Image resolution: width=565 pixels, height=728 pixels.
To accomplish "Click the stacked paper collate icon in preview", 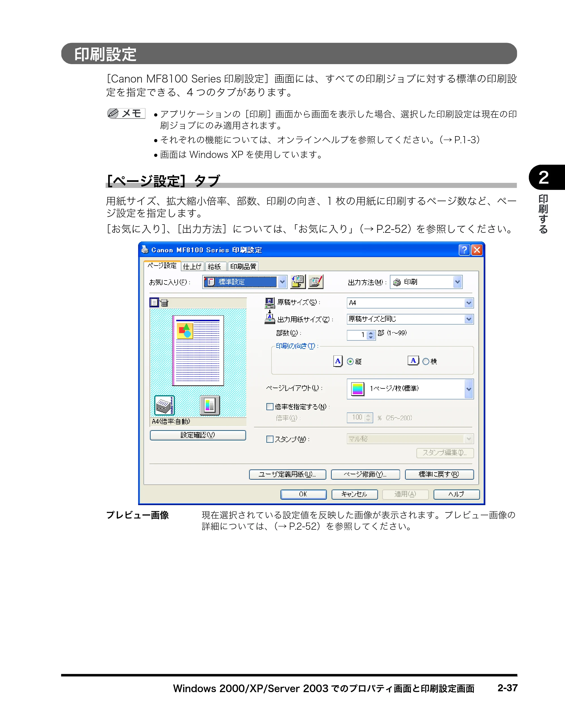I will pos(165,405).
